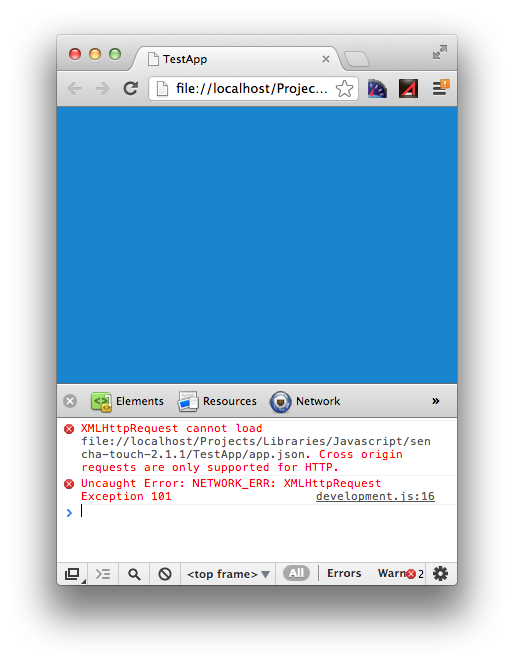Toggle the console drawer icon
This screenshot has height=664, width=514.
pyautogui.click(x=103, y=574)
